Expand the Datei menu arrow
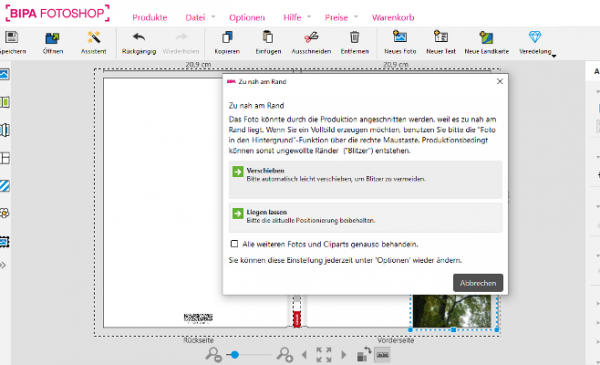 click(213, 17)
